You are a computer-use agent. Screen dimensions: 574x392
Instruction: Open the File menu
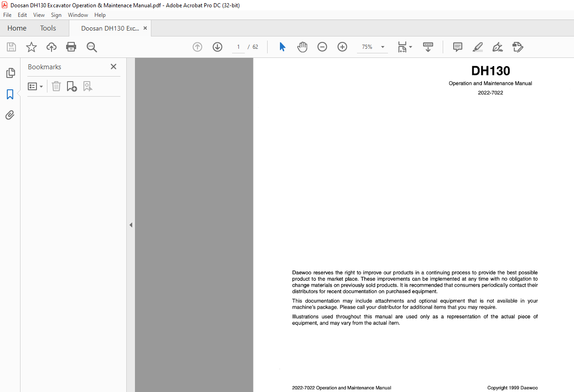click(7, 15)
